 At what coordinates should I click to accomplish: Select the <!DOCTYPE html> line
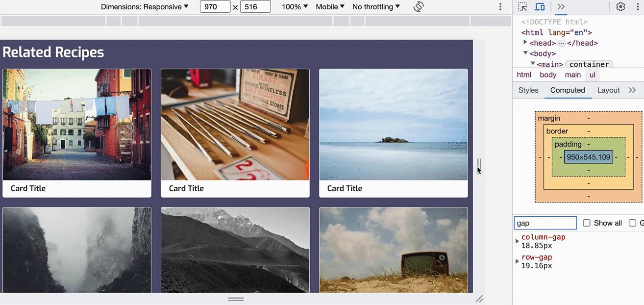[x=554, y=22]
